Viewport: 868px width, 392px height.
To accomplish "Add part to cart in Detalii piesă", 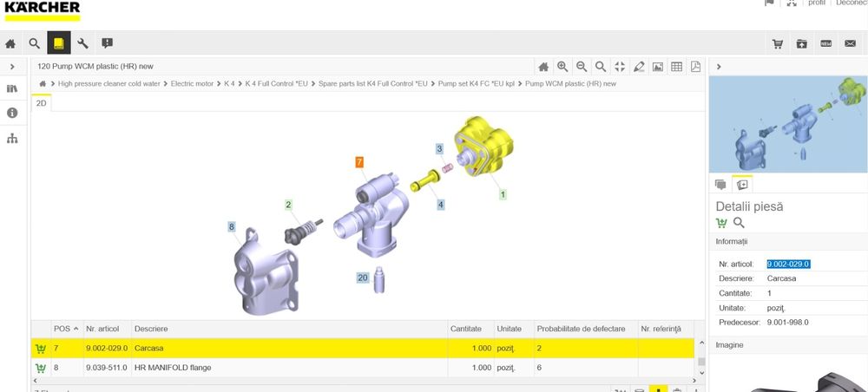I will [721, 223].
